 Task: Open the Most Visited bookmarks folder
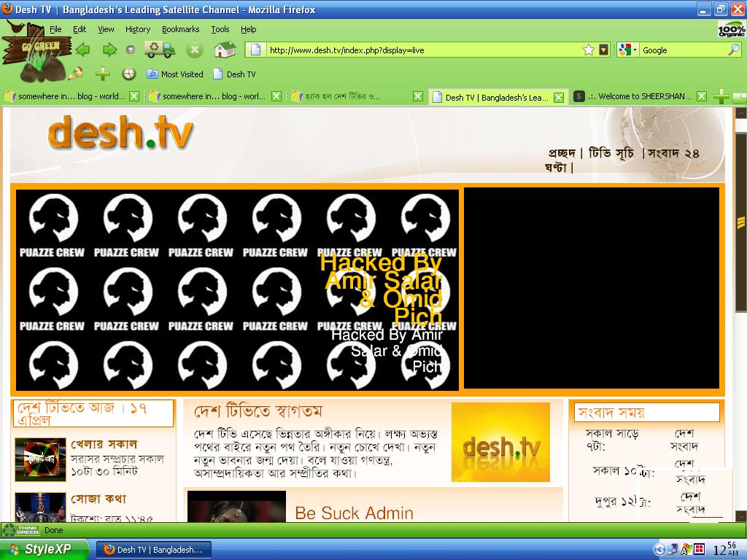coord(175,74)
